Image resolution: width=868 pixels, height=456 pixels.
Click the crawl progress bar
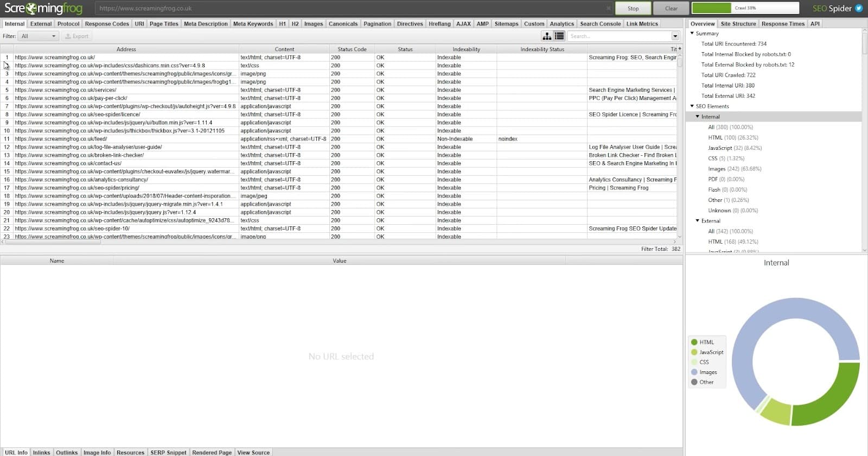pyautogui.click(x=745, y=8)
